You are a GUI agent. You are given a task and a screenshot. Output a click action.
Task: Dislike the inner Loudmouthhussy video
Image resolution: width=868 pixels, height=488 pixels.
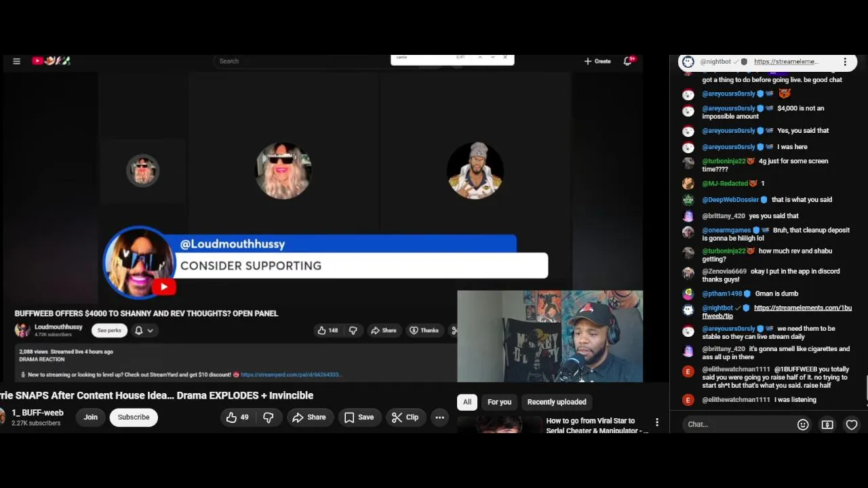[x=353, y=331]
